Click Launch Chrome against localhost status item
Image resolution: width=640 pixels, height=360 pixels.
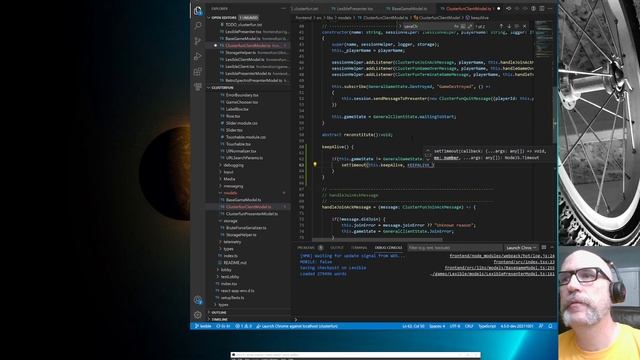[297, 326]
